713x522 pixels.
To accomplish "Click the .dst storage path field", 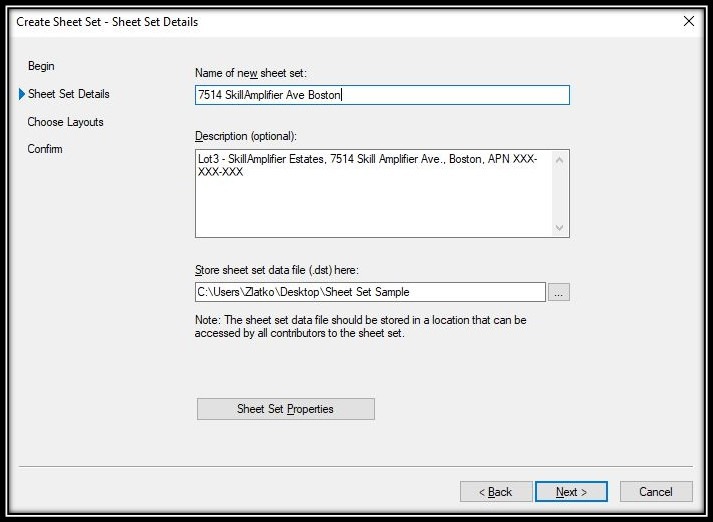I will pos(370,292).
